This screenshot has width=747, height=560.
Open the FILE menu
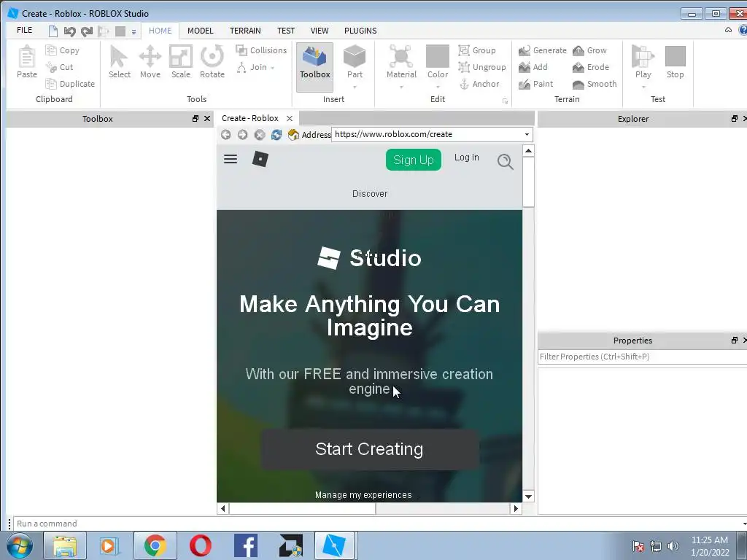click(x=24, y=30)
